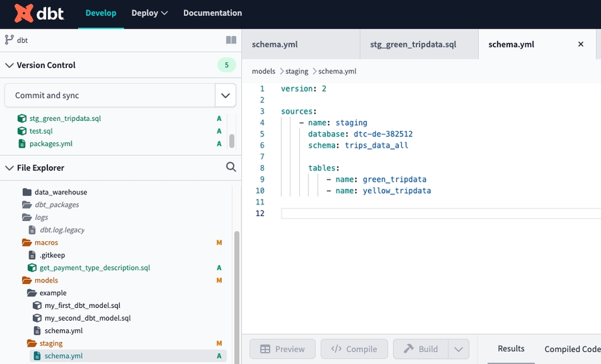Collapse the File Explorer section
The height and width of the screenshot is (364, 601).
point(9,168)
